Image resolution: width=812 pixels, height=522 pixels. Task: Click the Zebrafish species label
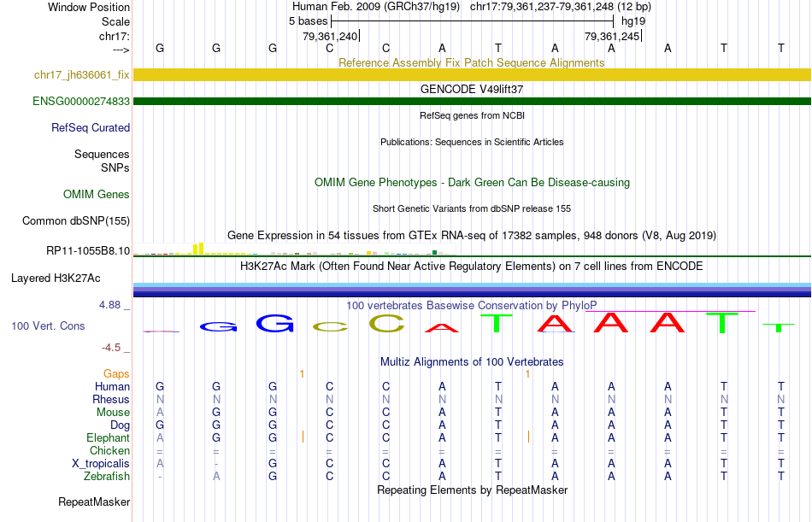(107, 477)
